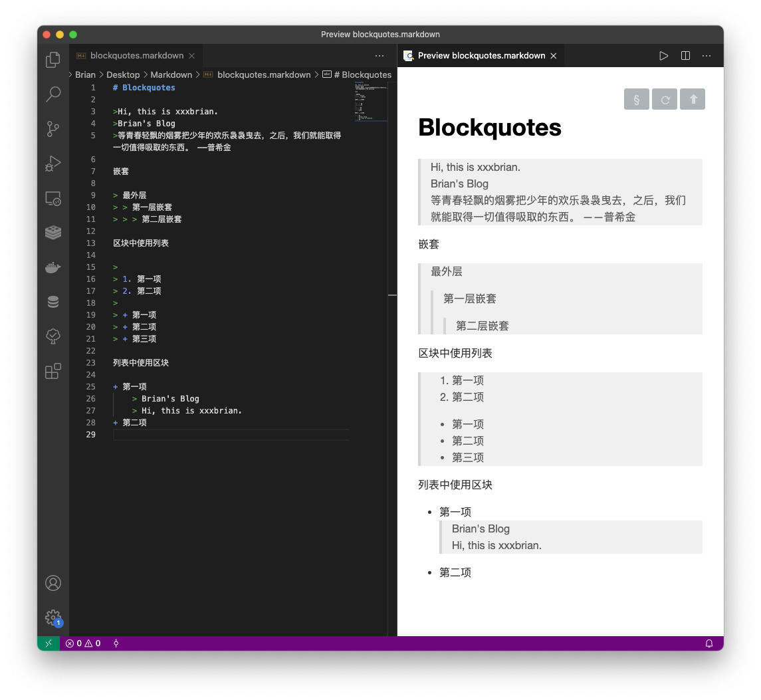Open the Accounts icon

point(53,583)
